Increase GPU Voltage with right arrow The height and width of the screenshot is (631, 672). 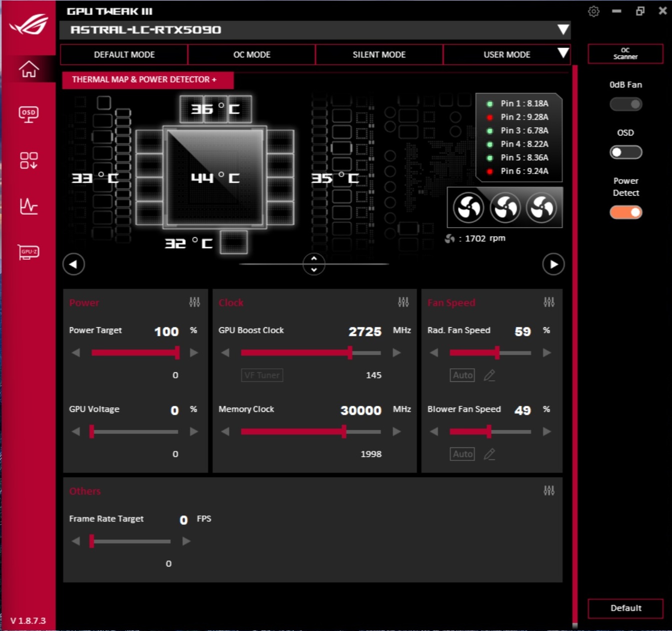(194, 431)
